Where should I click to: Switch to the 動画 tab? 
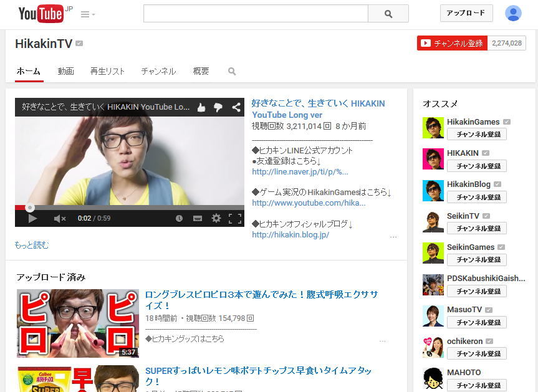click(66, 72)
